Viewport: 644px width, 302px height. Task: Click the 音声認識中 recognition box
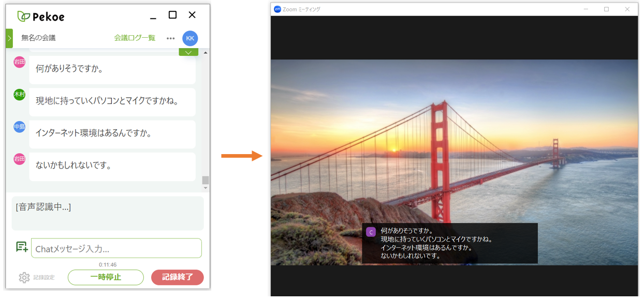coord(108,213)
